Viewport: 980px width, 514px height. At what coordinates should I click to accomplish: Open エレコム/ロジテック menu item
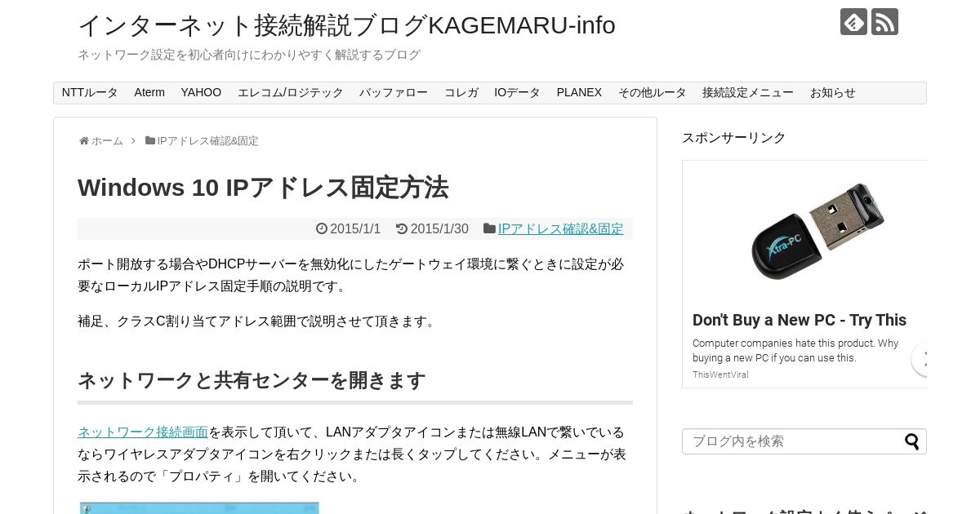pyautogui.click(x=291, y=93)
